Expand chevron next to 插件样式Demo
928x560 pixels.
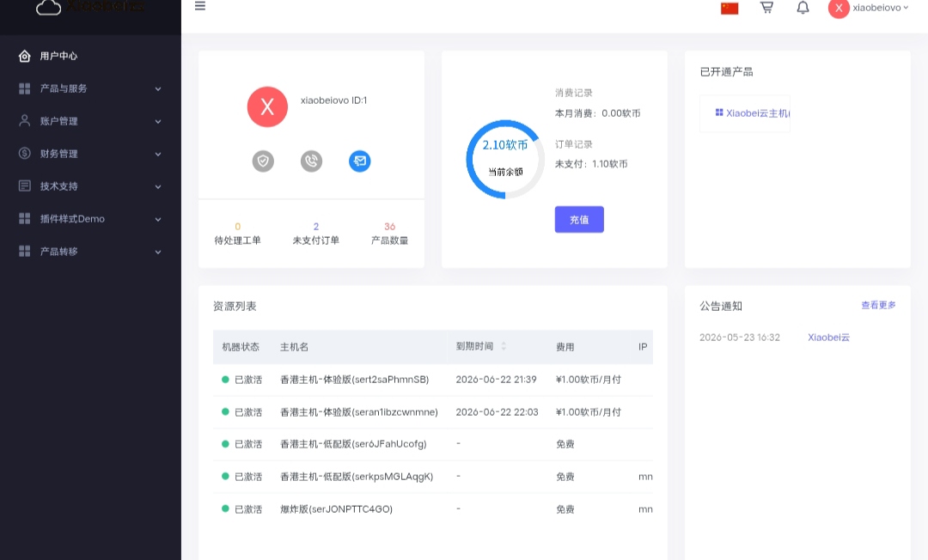pos(158,219)
